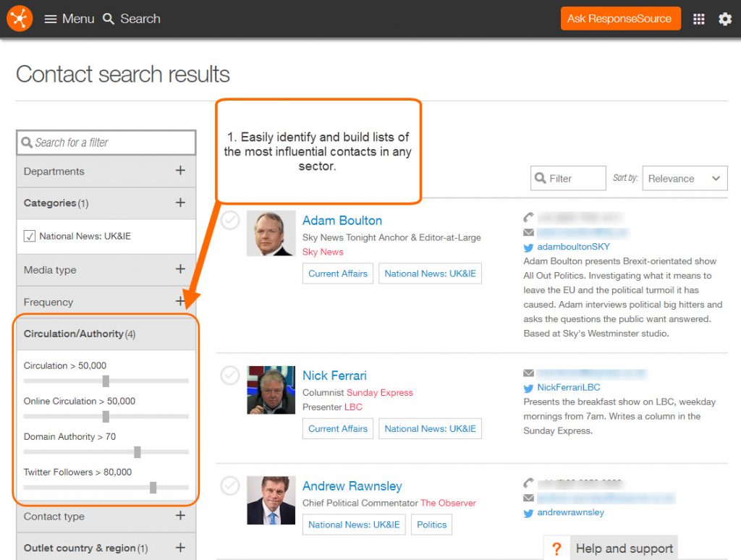
Task: Open the settings gear icon
Action: pyautogui.click(x=725, y=19)
